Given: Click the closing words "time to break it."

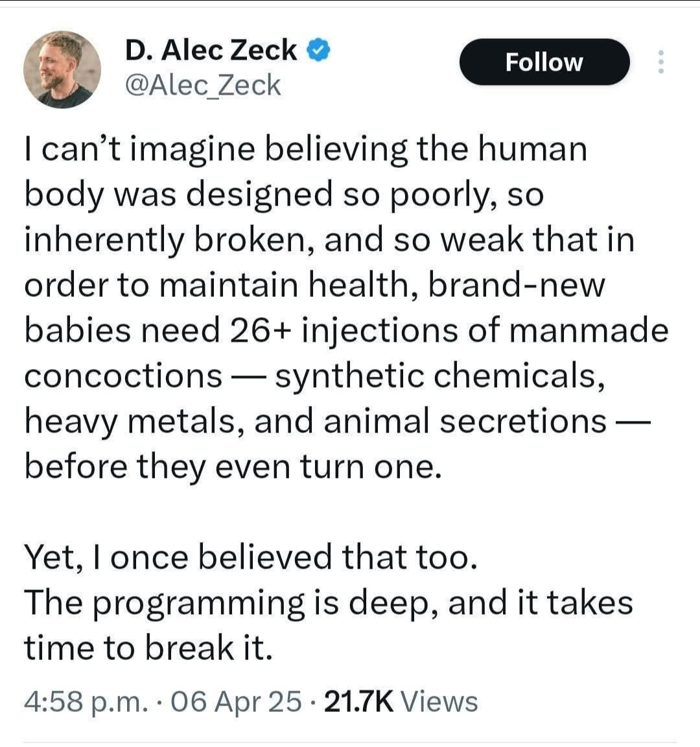Looking at the screenshot, I should coord(148,648).
